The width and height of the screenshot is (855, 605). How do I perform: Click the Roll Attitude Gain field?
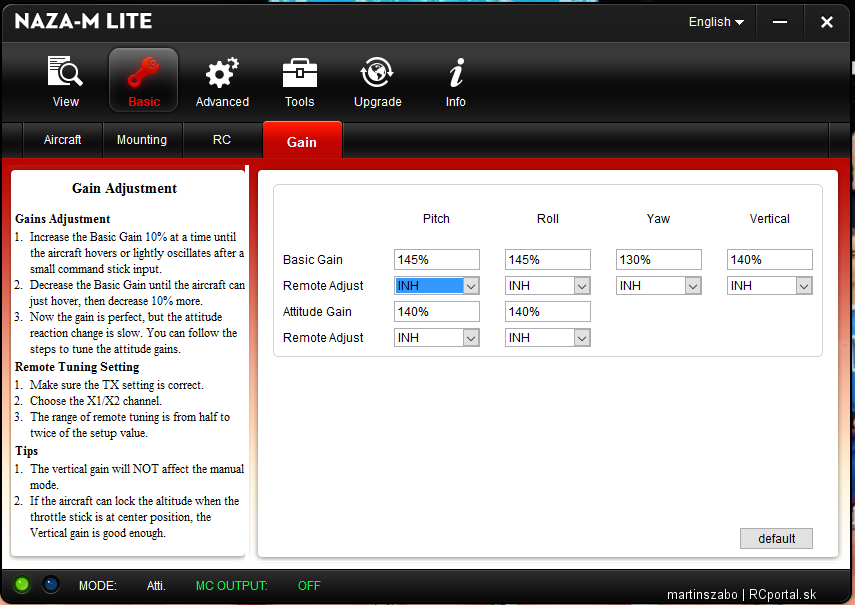point(547,312)
